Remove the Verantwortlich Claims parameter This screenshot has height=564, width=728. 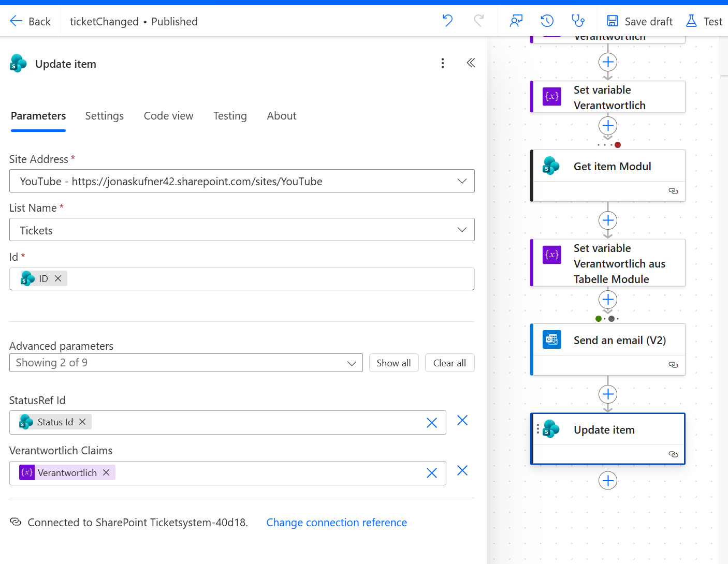point(462,471)
